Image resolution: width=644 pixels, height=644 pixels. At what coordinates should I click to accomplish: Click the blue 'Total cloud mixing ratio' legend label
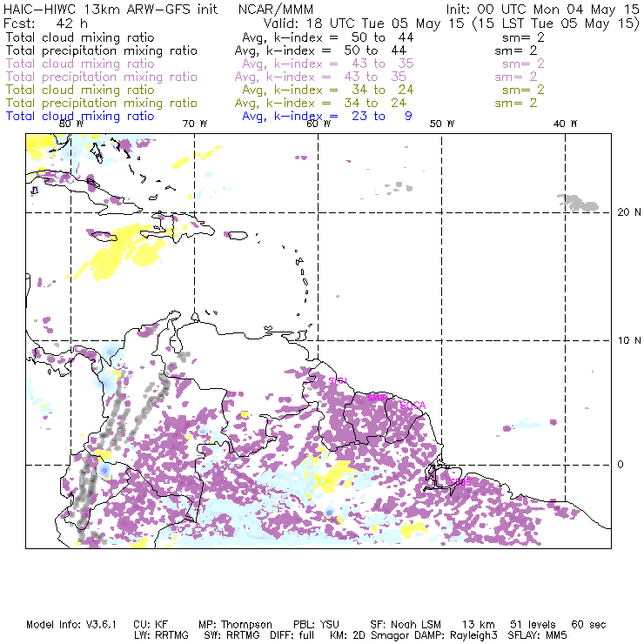(x=80, y=117)
